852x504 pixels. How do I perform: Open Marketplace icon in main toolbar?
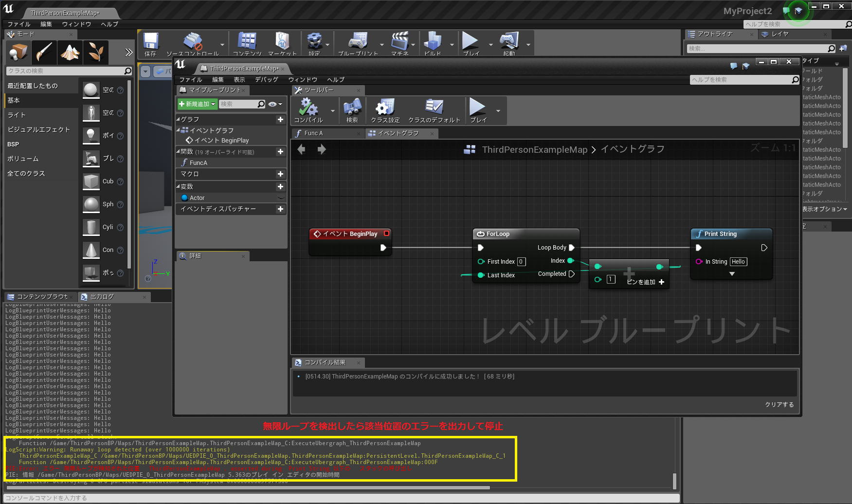click(282, 44)
